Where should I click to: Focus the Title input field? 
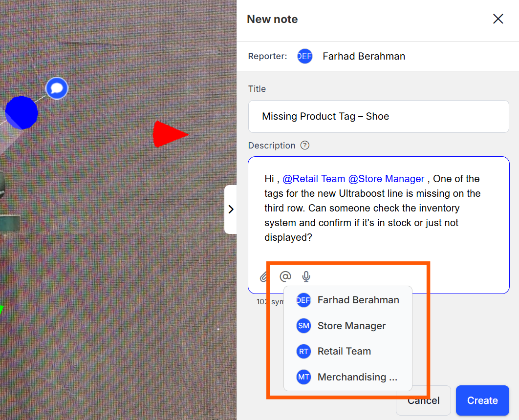[378, 116]
